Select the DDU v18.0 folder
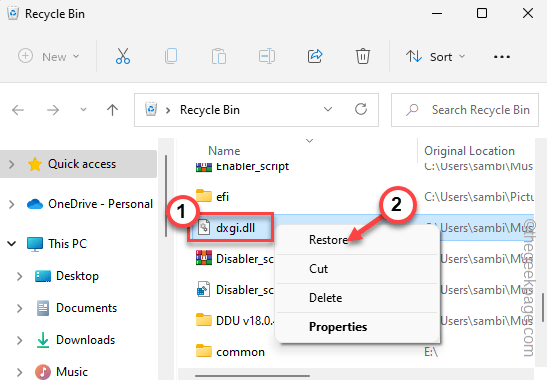The height and width of the screenshot is (380, 547). click(234, 320)
